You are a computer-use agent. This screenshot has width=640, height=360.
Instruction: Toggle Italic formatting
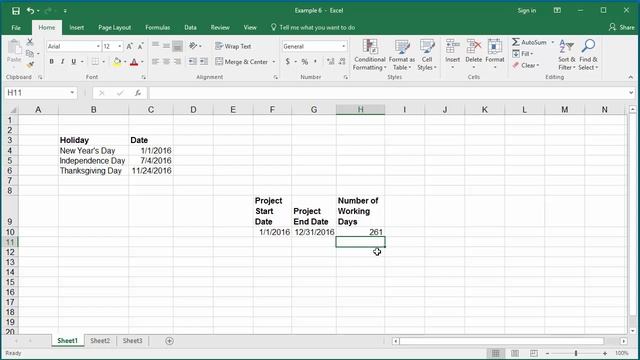[x=62, y=62]
